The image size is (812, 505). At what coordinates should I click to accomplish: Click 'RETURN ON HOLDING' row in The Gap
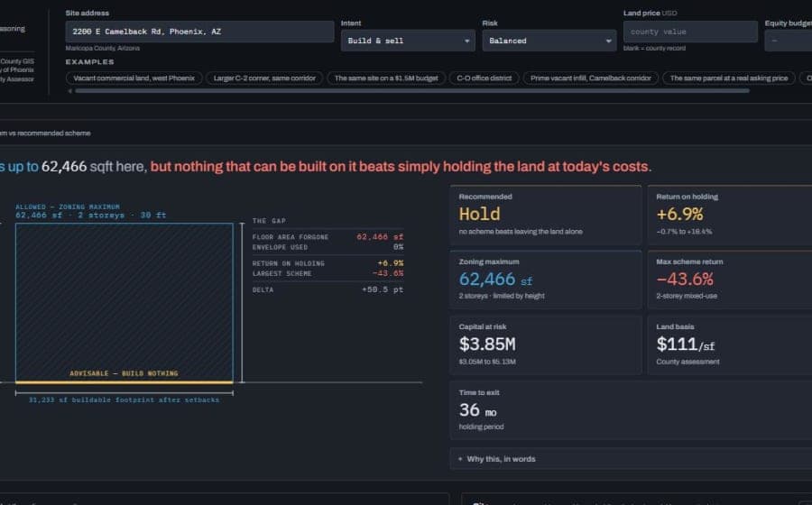click(x=328, y=263)
